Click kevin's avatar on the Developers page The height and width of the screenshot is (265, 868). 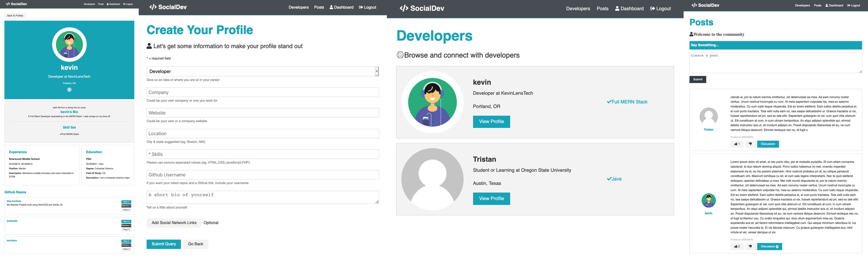(x=432, y=102)
